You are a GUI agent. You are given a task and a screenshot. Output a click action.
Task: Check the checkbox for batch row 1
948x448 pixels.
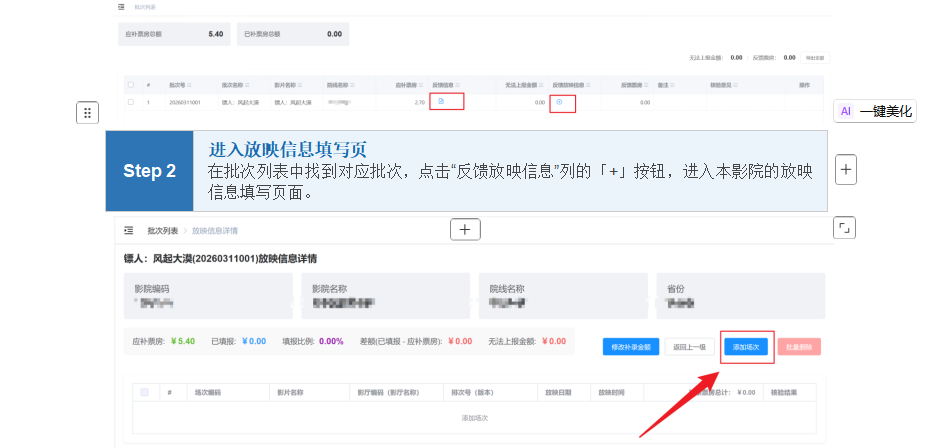click(131, 102)
